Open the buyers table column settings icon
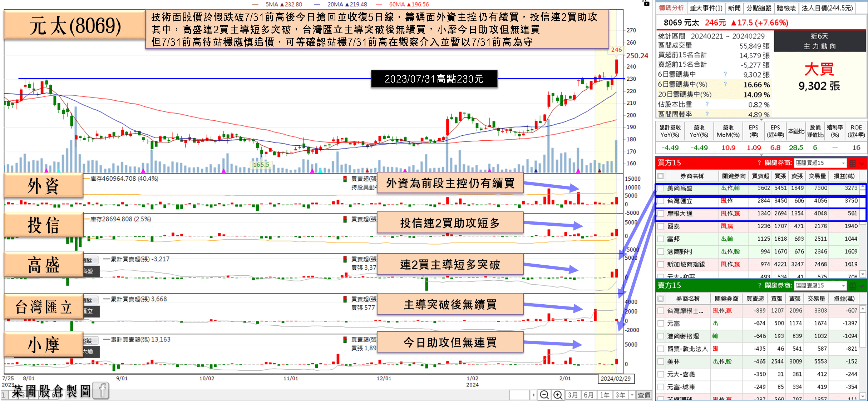The height and width of the screenshot is (410, 868). click(x=853, y=164)
